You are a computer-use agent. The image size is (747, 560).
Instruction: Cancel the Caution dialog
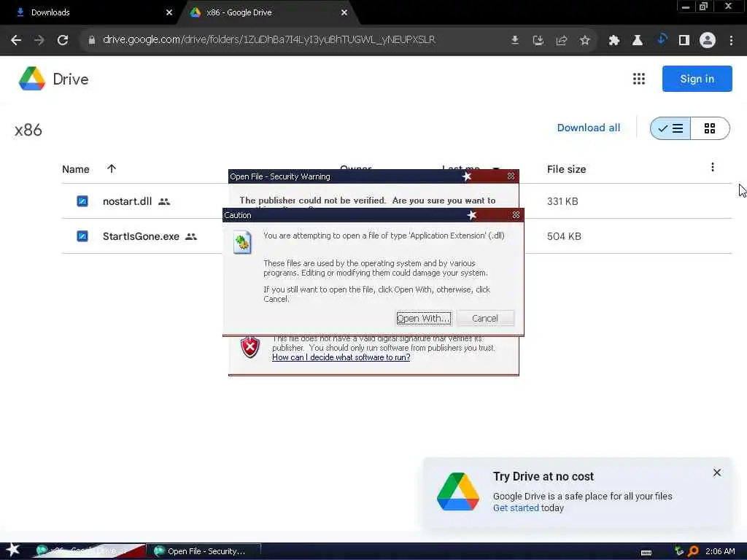coord(485,318)
